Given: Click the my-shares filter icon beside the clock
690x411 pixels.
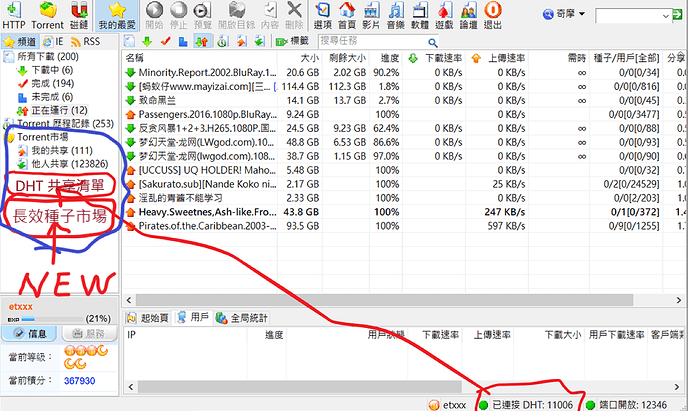Looking at the screenshot, I should [x=241, y=42].
